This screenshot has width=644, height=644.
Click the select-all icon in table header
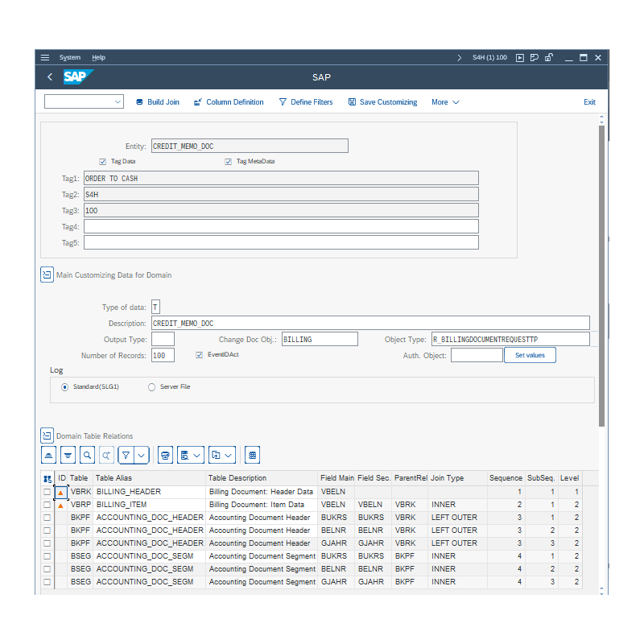[x=47, y=478]
